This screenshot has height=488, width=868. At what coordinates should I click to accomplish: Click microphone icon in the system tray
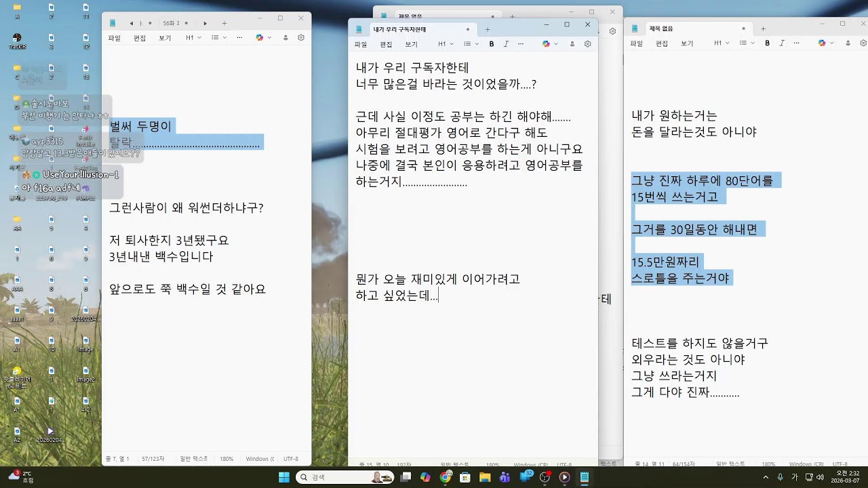coord(780,477)
